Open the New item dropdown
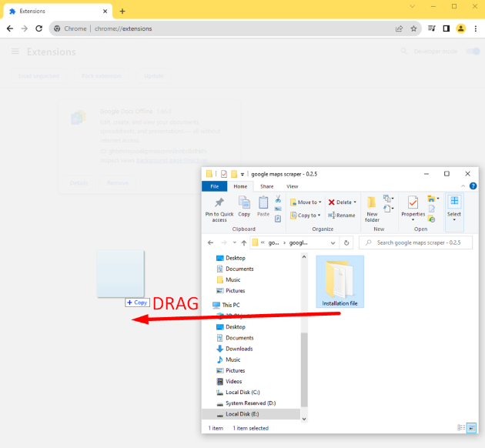 388,199
